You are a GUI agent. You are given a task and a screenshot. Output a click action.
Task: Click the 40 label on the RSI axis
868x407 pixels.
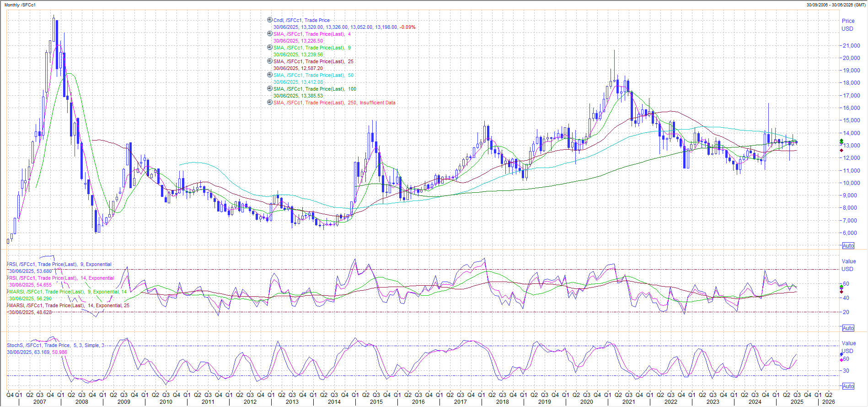[846, 298]
